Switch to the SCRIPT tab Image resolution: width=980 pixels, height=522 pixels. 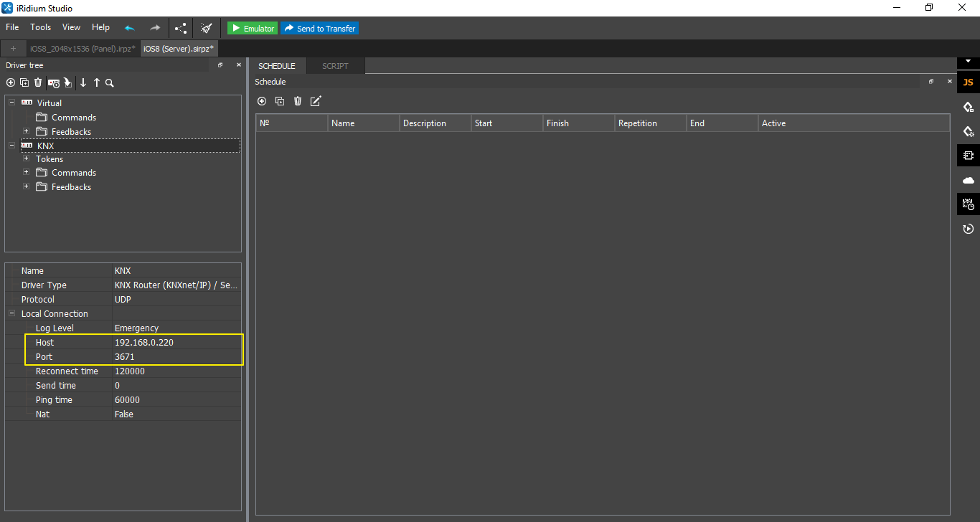(x=335, y=65)
